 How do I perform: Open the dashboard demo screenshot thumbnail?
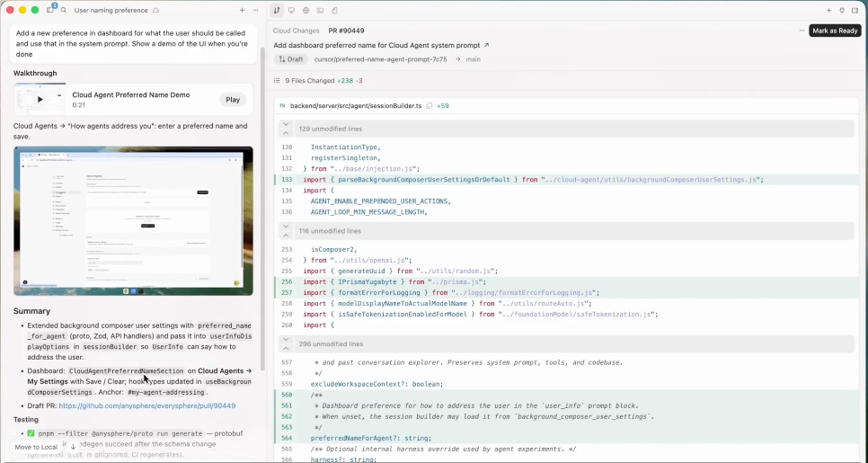click(x=133, y=221)
